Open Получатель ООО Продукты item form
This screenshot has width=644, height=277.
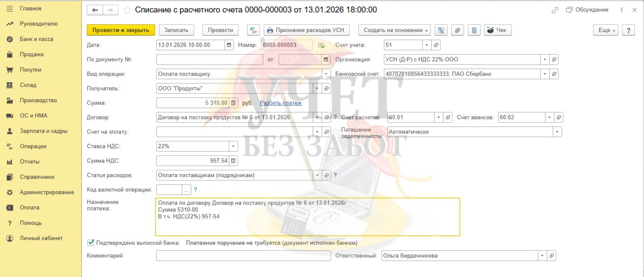point(327,89)
